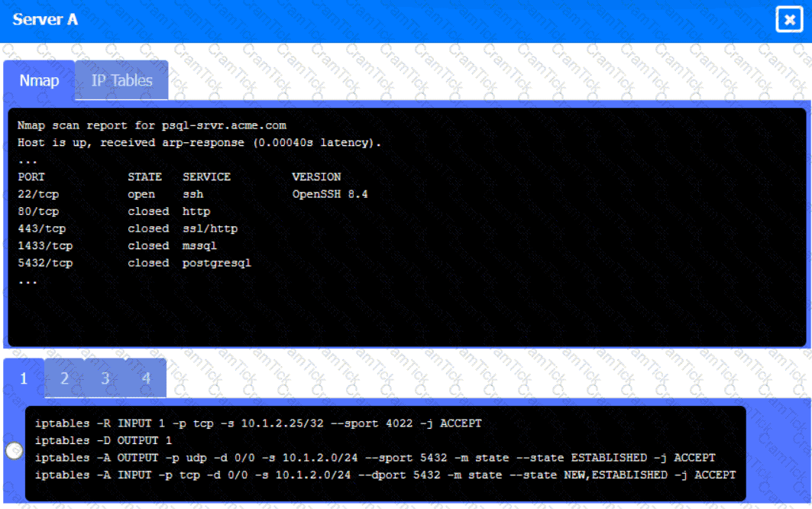The image size is (812, 509).
Task: Click the 5432/tcp postgresql row
Action: [134, 263]
